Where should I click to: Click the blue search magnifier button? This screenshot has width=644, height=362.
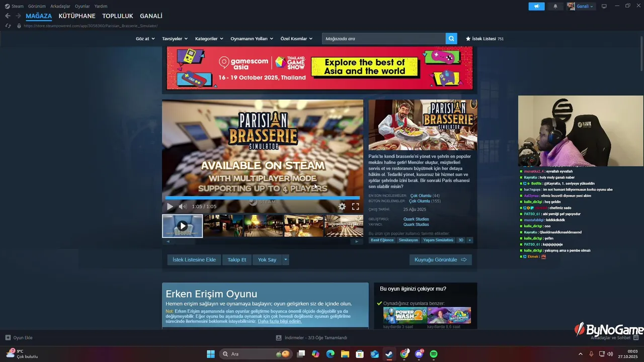[452, 39]
